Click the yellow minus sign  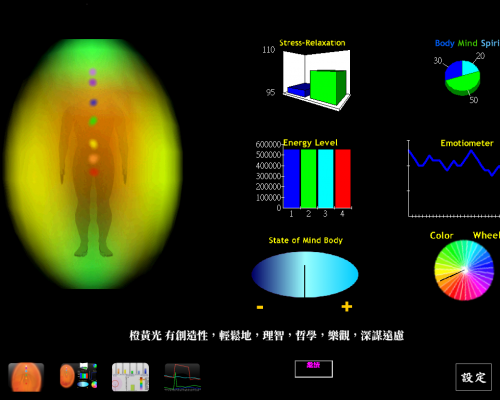click(x=260, y=307)
